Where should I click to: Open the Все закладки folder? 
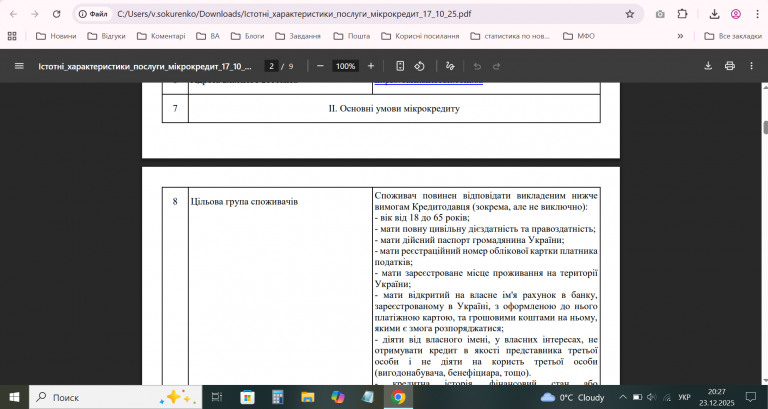coord(733,36)
